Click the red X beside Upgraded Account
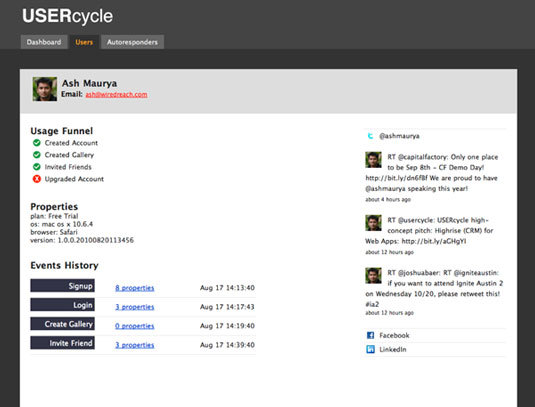 click(37, 179)
